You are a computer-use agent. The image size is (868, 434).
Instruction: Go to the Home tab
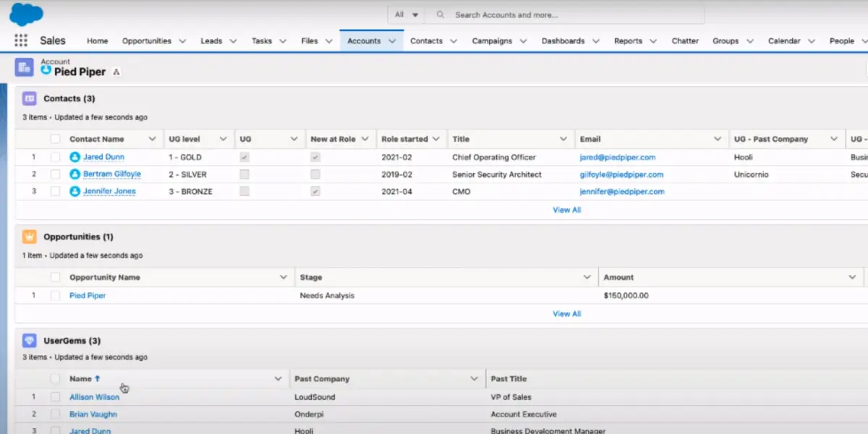[x=98, y=41]
